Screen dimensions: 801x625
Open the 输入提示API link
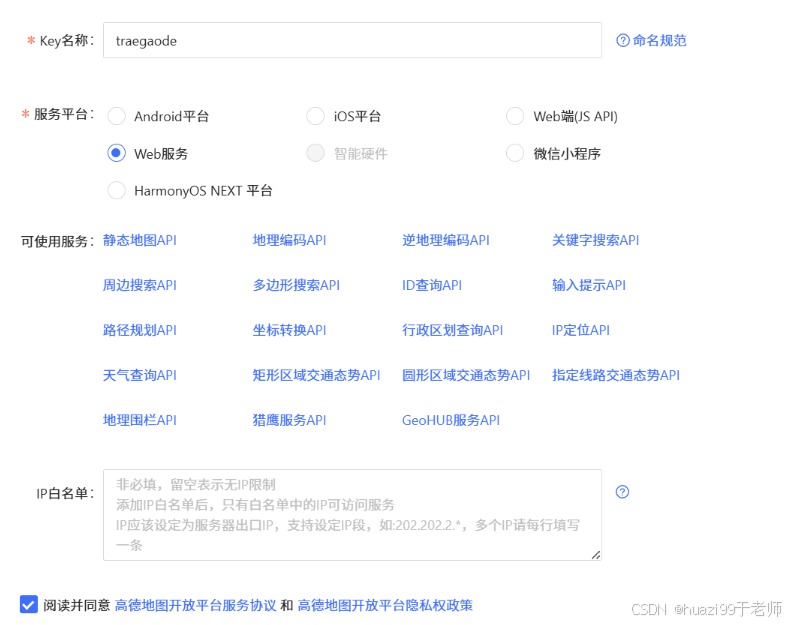click(x=588, y=285)
